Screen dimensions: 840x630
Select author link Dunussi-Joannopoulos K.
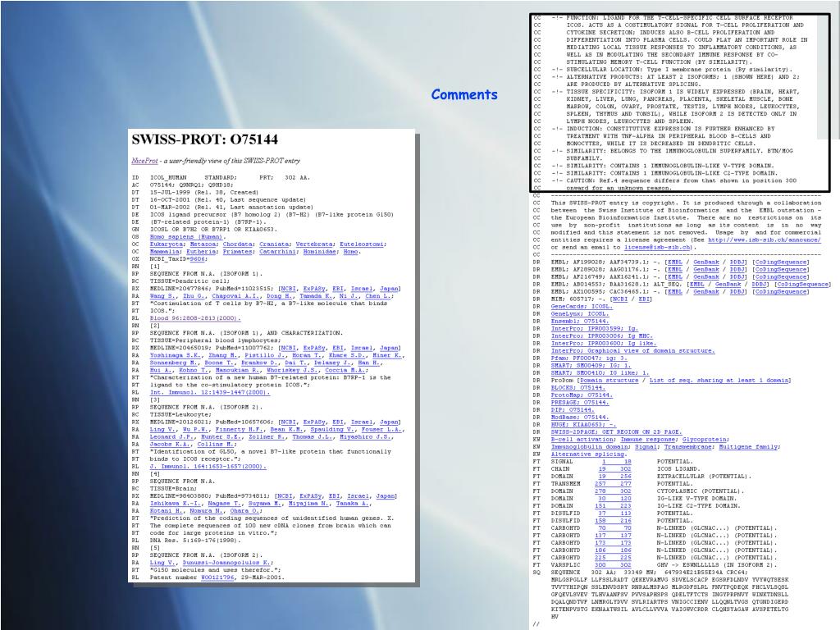tap(228, 563)
